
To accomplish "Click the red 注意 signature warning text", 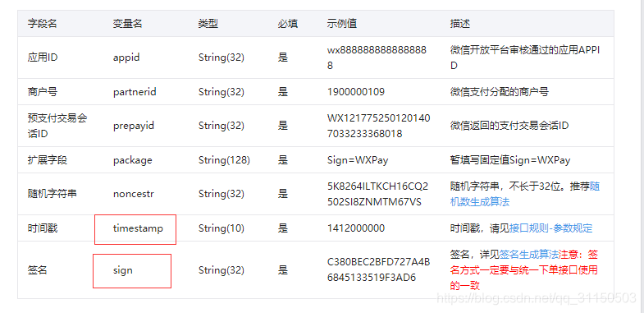I will [524, 269].
